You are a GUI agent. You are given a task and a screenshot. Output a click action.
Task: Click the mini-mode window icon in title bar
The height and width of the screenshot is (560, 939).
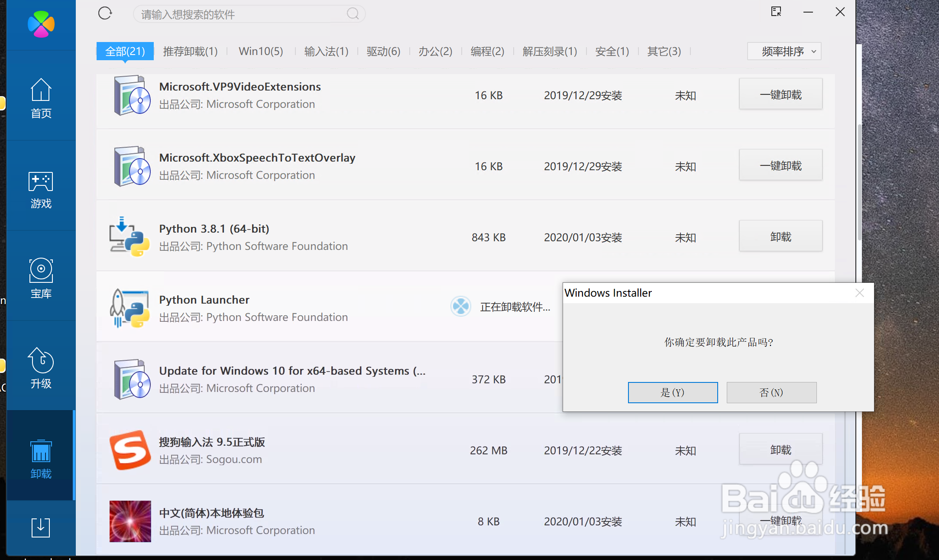click(776, 12)
